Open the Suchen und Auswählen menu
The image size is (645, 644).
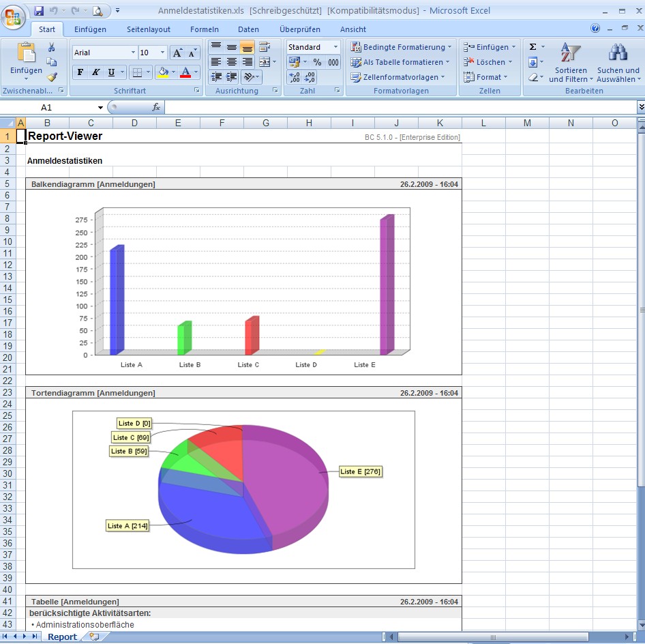pos(618,63)
